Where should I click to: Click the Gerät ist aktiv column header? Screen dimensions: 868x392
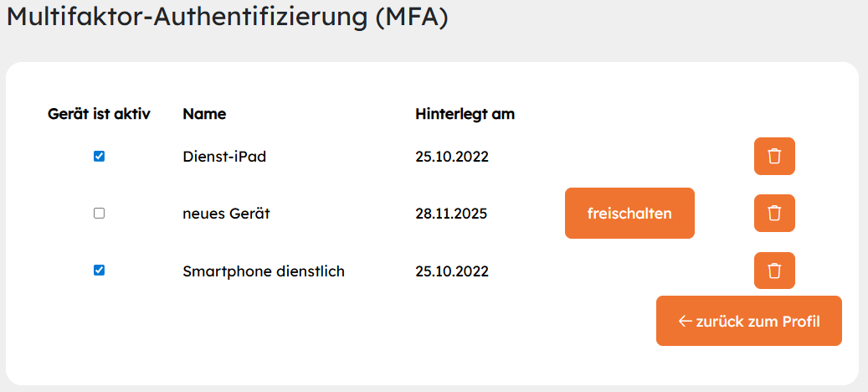point(99,114)
